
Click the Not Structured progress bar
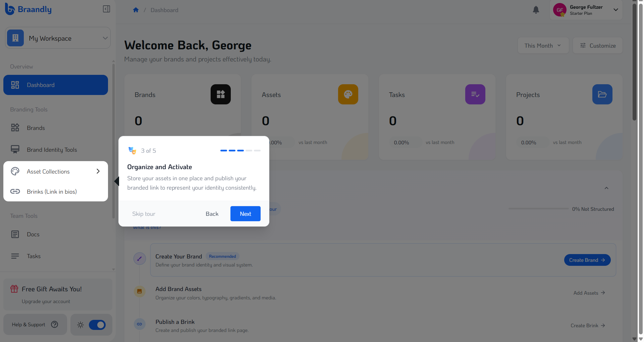539,209
